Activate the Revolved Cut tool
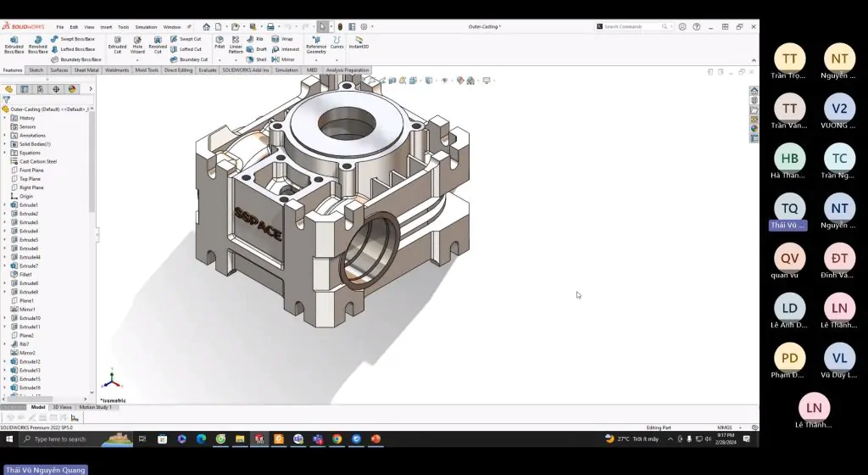Image resolution: width=868 pixels, height=475 pixels. tap(158, 45)
